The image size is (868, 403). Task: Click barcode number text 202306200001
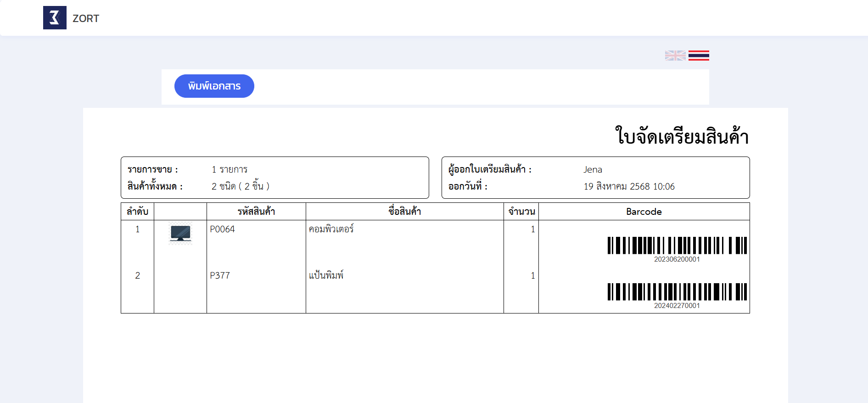coord(677,259)
